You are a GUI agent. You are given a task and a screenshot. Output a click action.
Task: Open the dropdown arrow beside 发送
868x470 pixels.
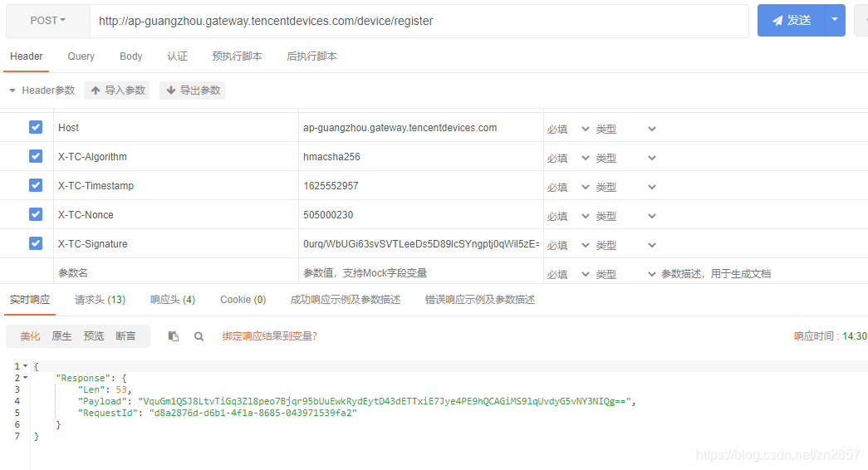(835, 21)
